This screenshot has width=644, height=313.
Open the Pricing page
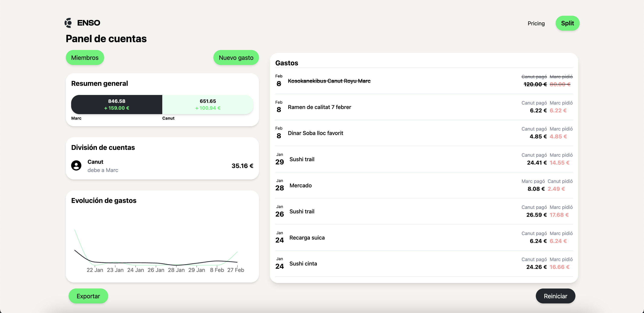536,23
